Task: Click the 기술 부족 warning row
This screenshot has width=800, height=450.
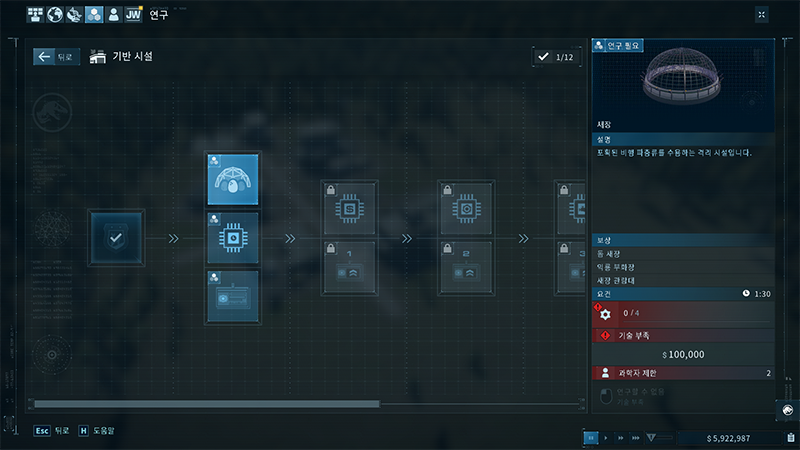Action: tap(683, 335)
